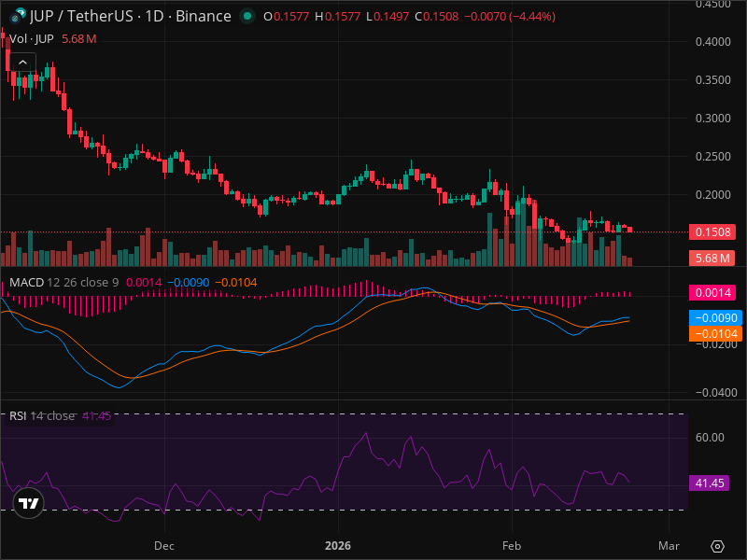Click the volume tag 5.68 M on axis
Image resolution: width=747 pixels, height=560 pixels.
712,259
